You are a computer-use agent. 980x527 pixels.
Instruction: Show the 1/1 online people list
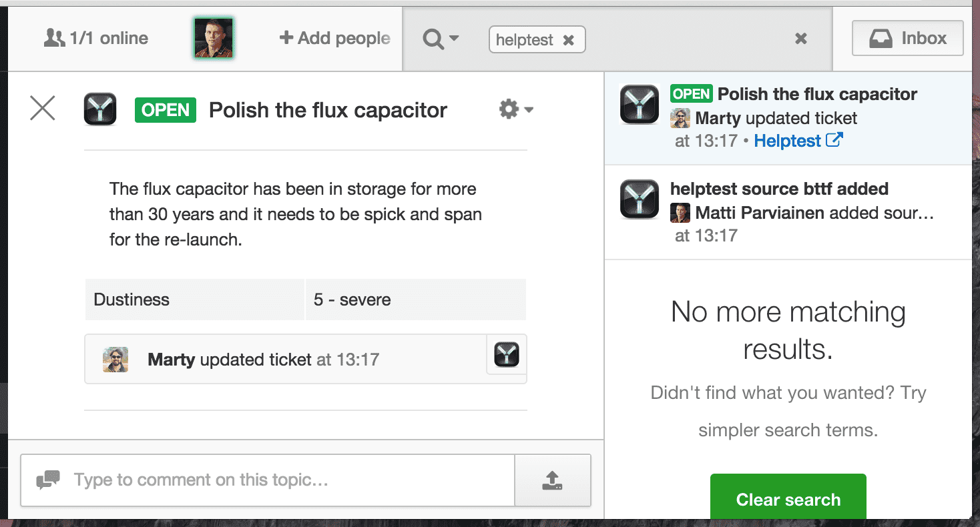click(x=96, y=38)
